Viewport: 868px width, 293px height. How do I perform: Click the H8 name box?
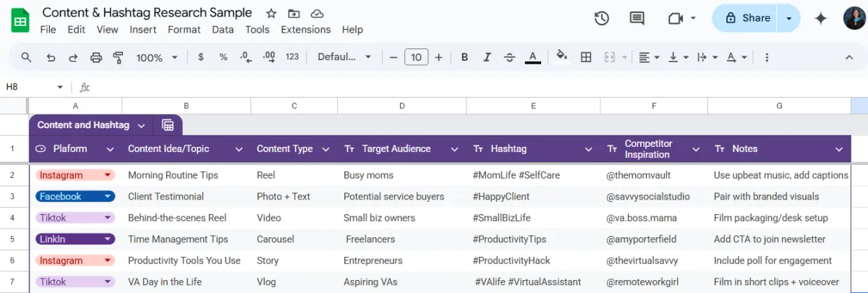click(x=34, y=87)
